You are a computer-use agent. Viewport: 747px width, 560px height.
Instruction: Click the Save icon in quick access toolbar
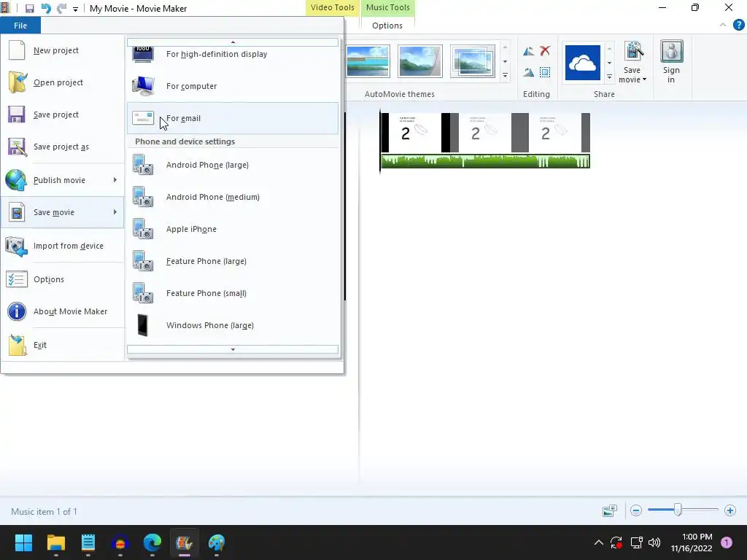(x=29, y=9)
